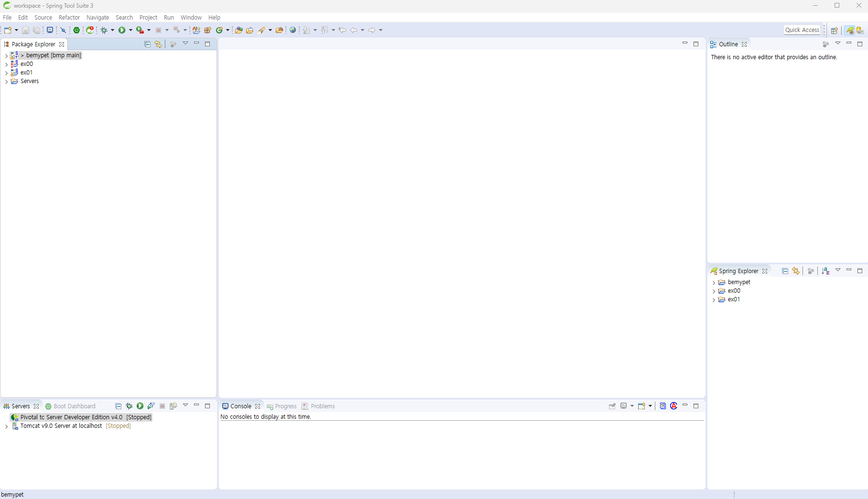Click the Open Console icon
The height and width of the screenshot is (499, 868).
click(x=642, y=406)
